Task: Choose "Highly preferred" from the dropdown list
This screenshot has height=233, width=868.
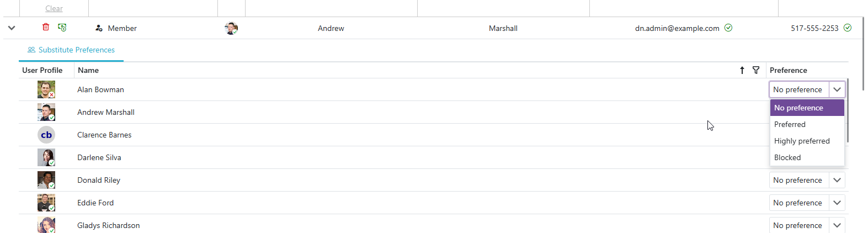Action: tap(802, 141)
